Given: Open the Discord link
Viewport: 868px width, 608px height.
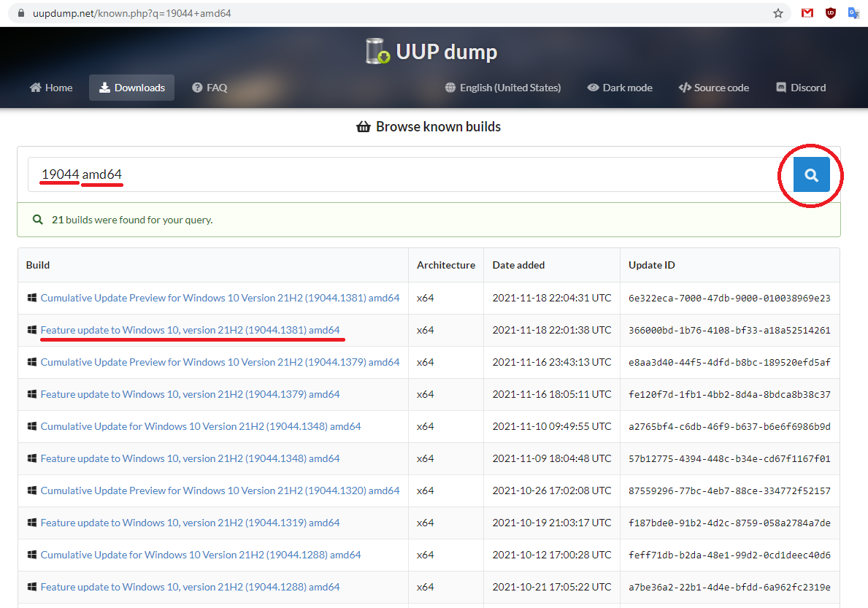Looking at the screenshot, I should click(800, 88).
